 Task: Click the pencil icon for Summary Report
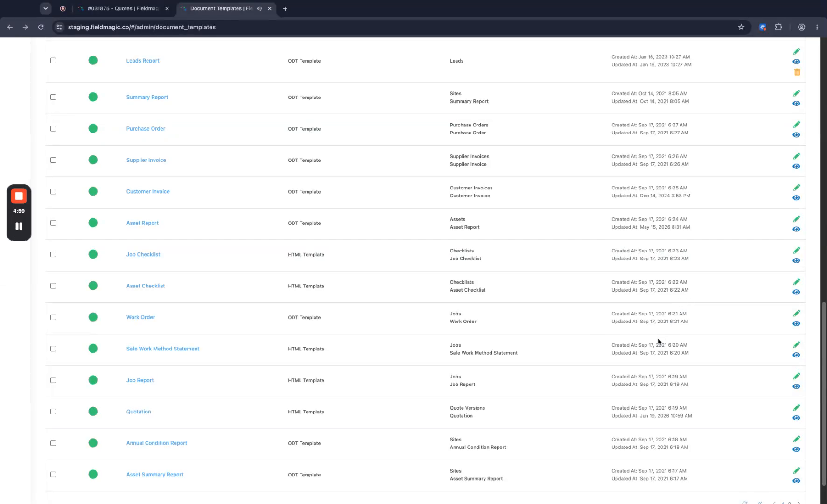797,93
